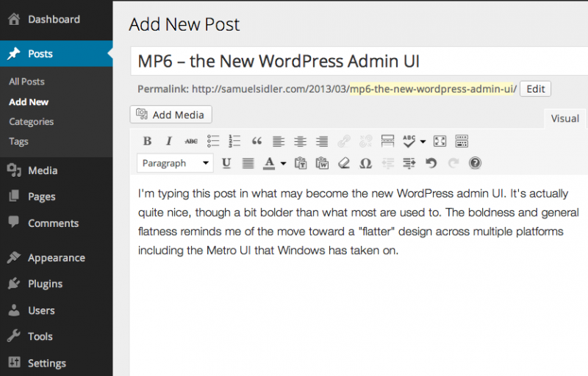Open the Posts menu

click(57, 54)
